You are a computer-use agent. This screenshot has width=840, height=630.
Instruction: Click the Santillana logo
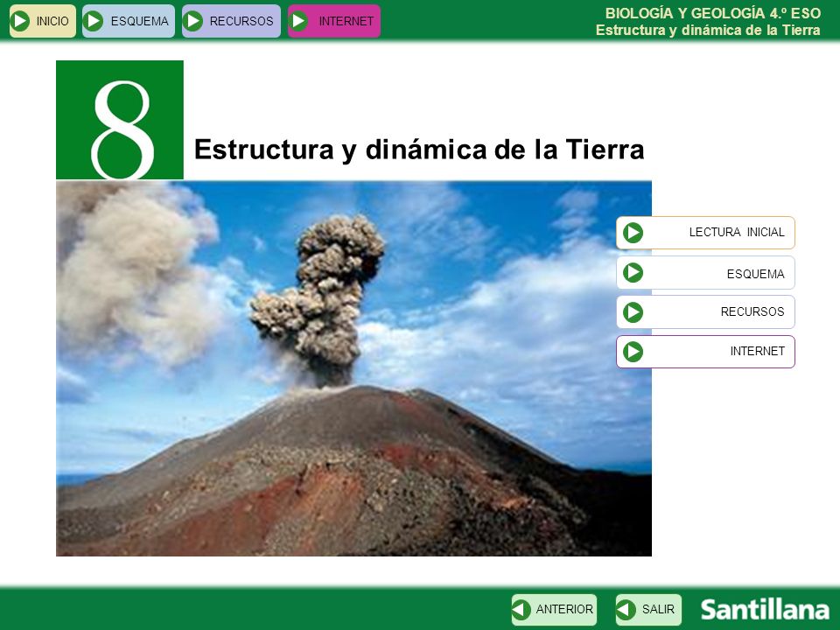click(765, 610)
